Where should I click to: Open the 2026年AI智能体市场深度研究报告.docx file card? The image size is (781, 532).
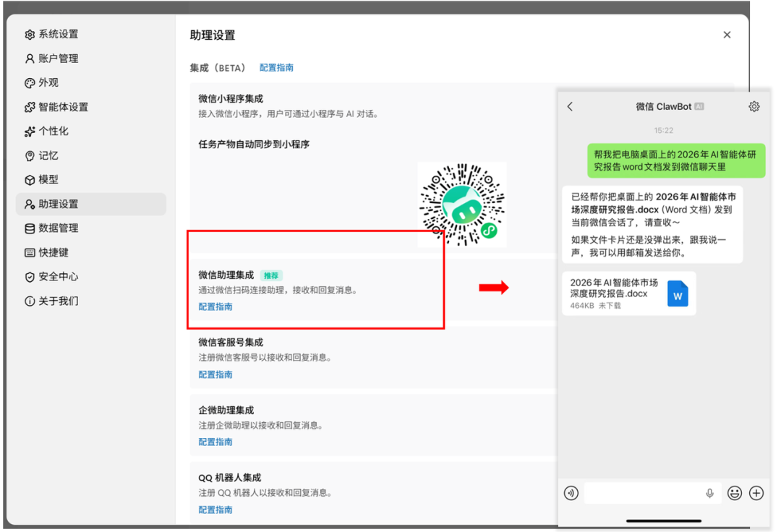point(629,293)
